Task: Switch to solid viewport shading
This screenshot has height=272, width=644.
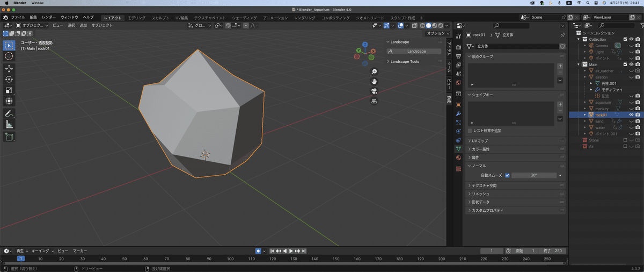Action: click(428, 25)
